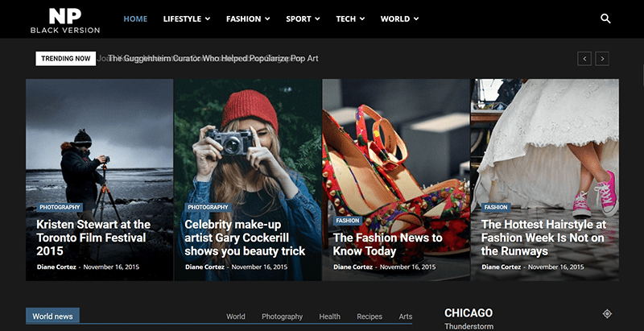This screenshot has width=644, height=331.
Task: Click date on Hottest Hairstyle card
Action: 556,267
